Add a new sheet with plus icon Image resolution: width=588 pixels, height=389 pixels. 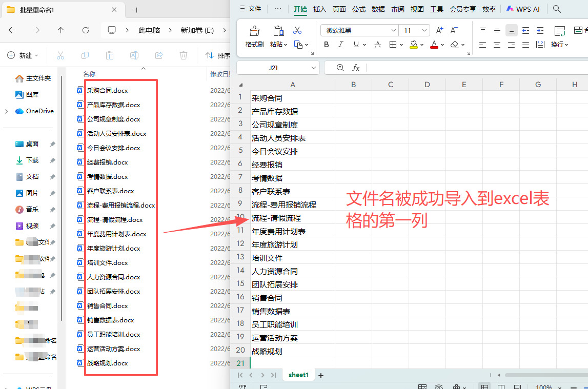321,376
